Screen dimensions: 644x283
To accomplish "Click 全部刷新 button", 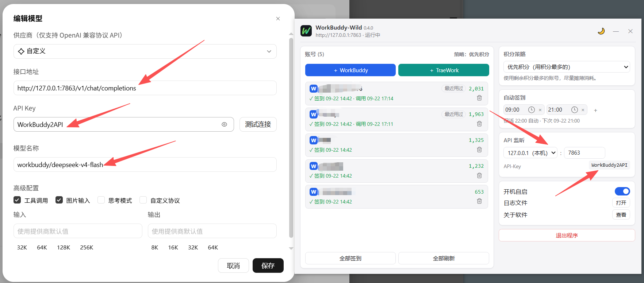I will tap(444, 258).
